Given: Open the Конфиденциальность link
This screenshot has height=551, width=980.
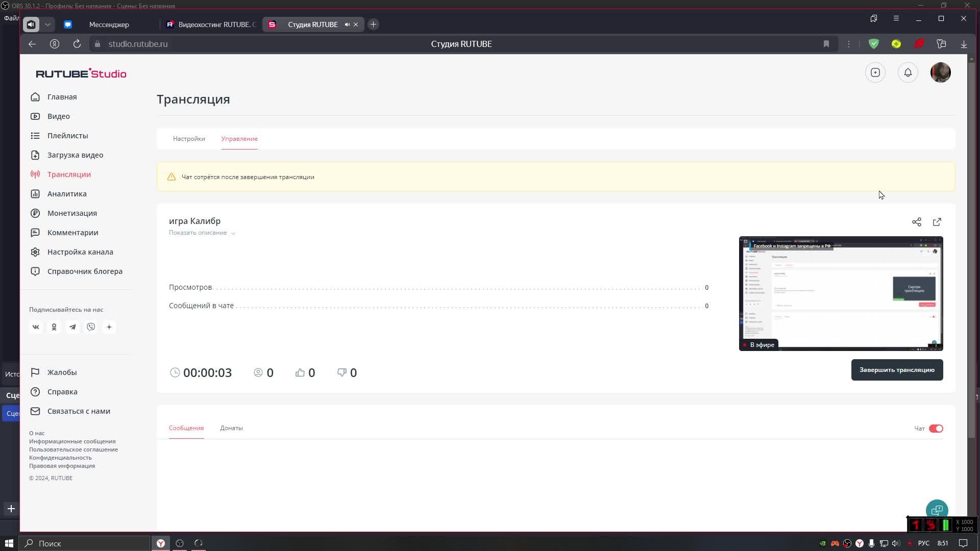Looking at the screenshot, I should 60,458.
